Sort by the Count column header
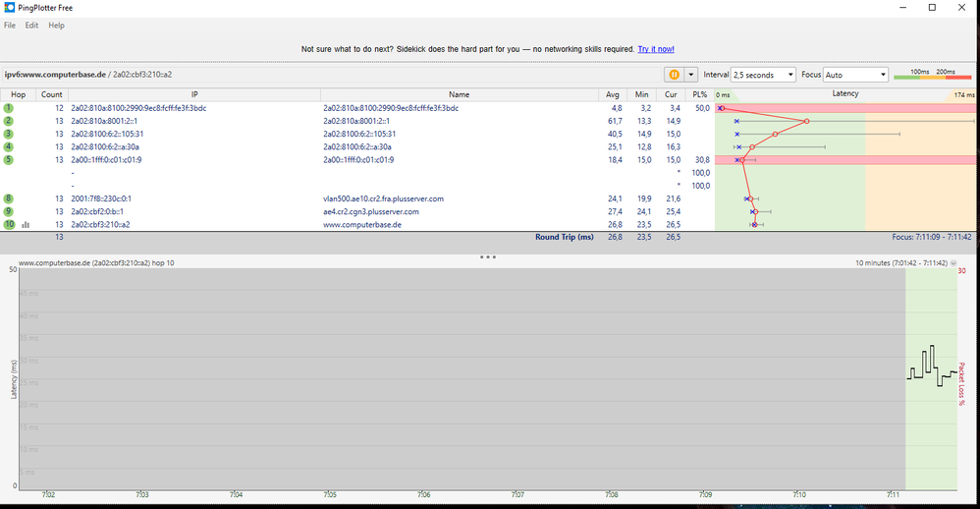 point(52,94)
